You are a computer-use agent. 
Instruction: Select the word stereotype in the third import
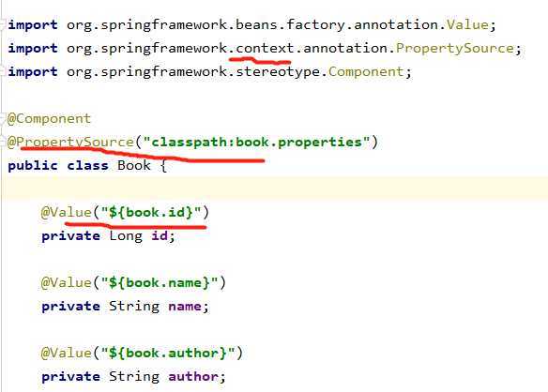(278, 72)
